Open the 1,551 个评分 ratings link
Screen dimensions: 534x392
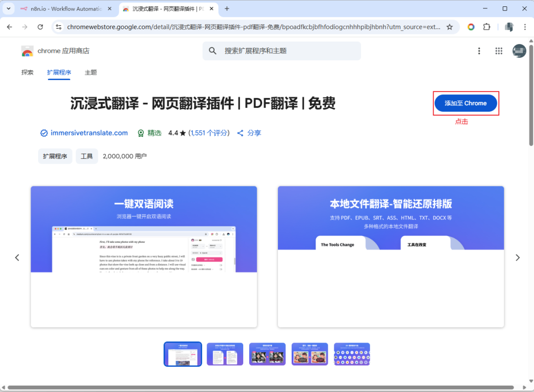pyautogui.click(x=209, y=133)
